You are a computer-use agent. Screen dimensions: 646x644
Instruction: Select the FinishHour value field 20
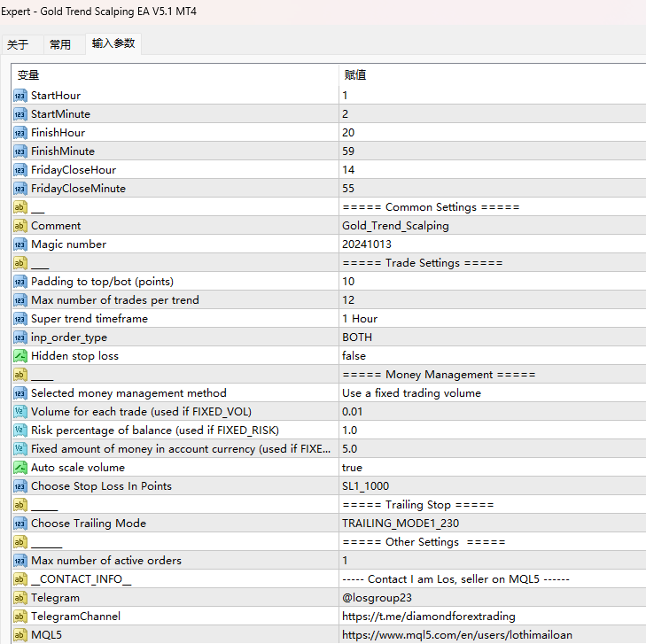(x=493, y=133)
